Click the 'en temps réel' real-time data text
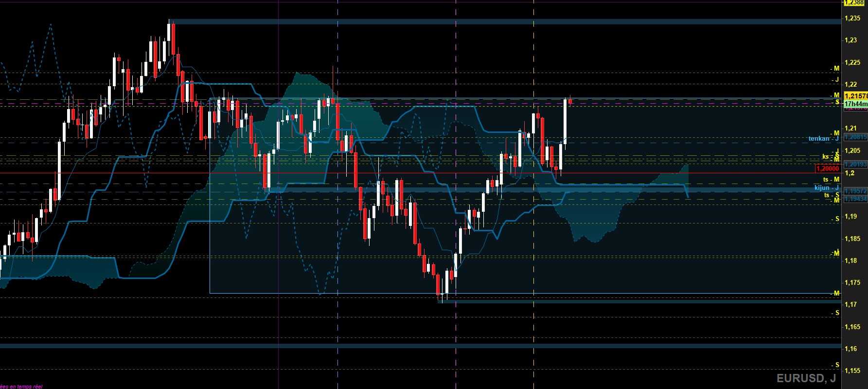868x389 pixels. tap(21, 387)
